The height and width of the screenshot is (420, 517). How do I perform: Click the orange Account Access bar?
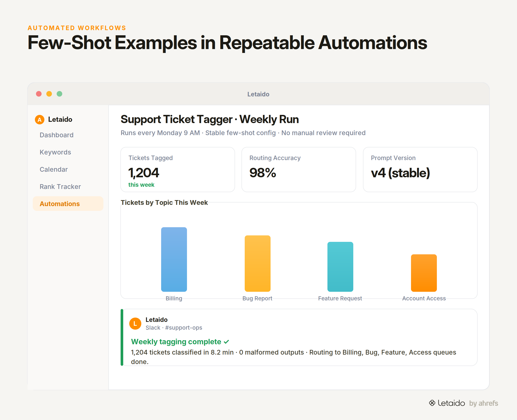click(x=424, y=273)
